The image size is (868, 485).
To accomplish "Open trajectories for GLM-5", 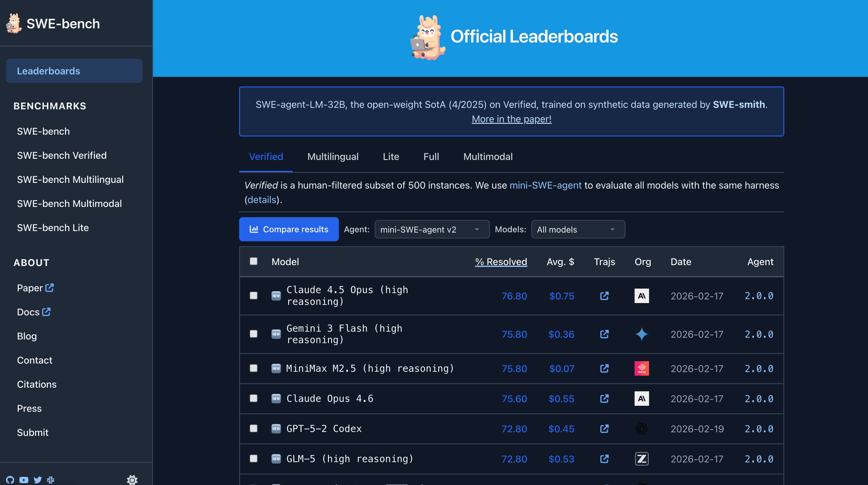I will click(x=604, y=459).
